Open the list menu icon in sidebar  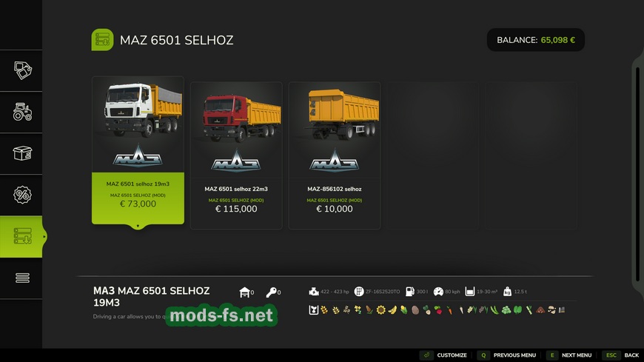click(22, 278)
